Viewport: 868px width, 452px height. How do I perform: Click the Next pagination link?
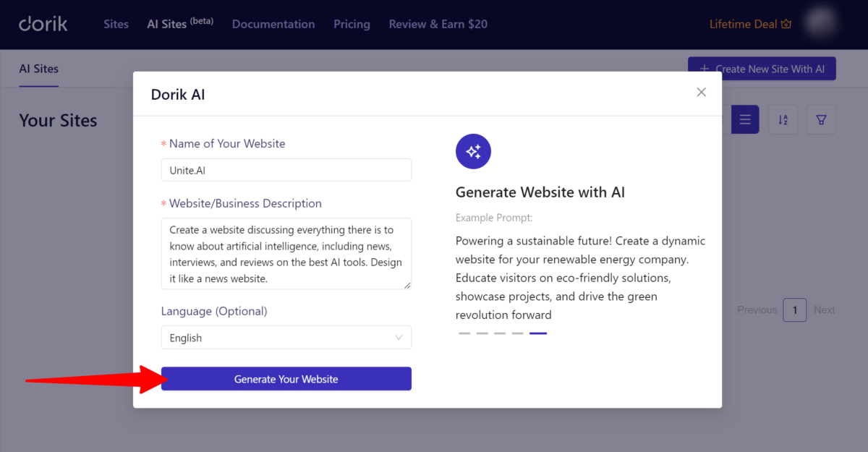tap(825, 310)
